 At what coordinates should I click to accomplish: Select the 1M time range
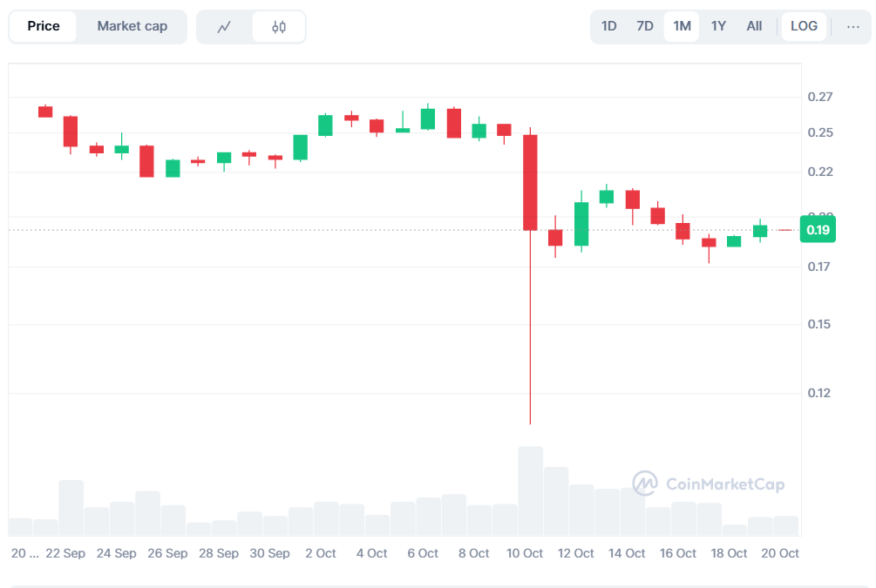682,26
